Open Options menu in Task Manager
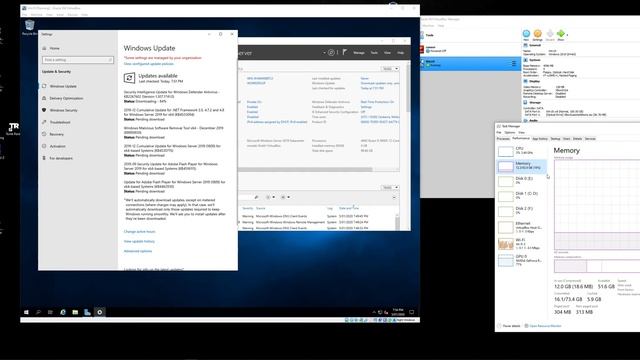Image resolution: width=640 pixels, height=360 pixels. (x=510, y=132)
